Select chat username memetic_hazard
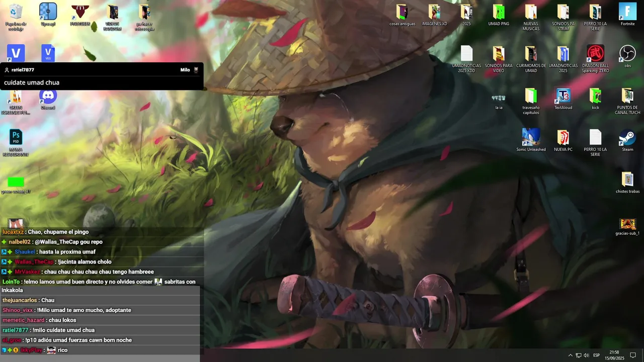This screenshot has width=644, height=362. (x=23, y=320)
